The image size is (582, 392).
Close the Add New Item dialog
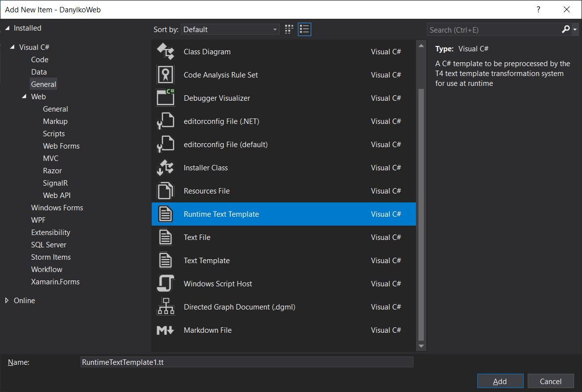pyautogui.click(x=566, y=10)
